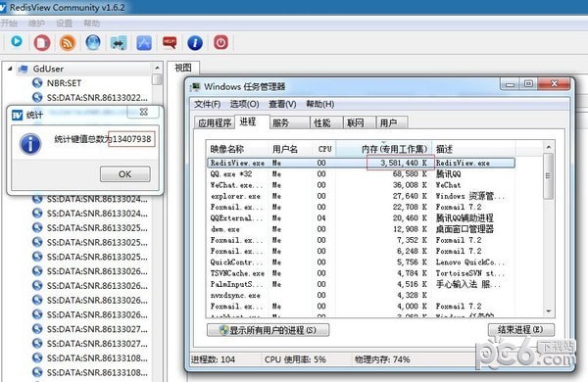Close the Windows Task Manager window

[555, 83]
